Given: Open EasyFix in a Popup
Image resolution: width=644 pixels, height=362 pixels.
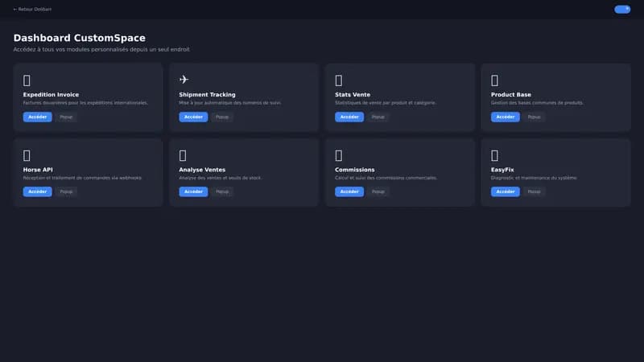Looking at the screenshot, I should tap(534, 191).
